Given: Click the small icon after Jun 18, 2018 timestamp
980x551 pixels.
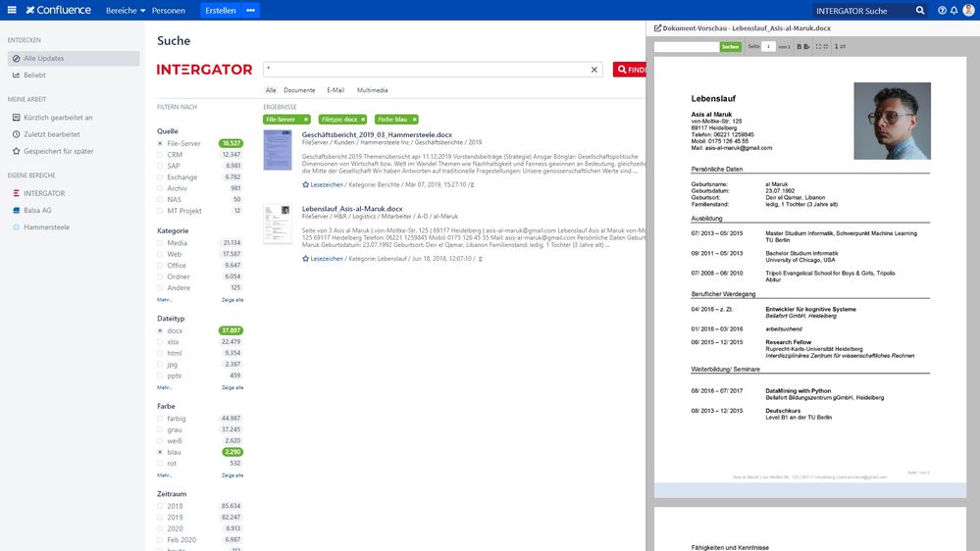Looking at the screenshot, I should 480,259.
